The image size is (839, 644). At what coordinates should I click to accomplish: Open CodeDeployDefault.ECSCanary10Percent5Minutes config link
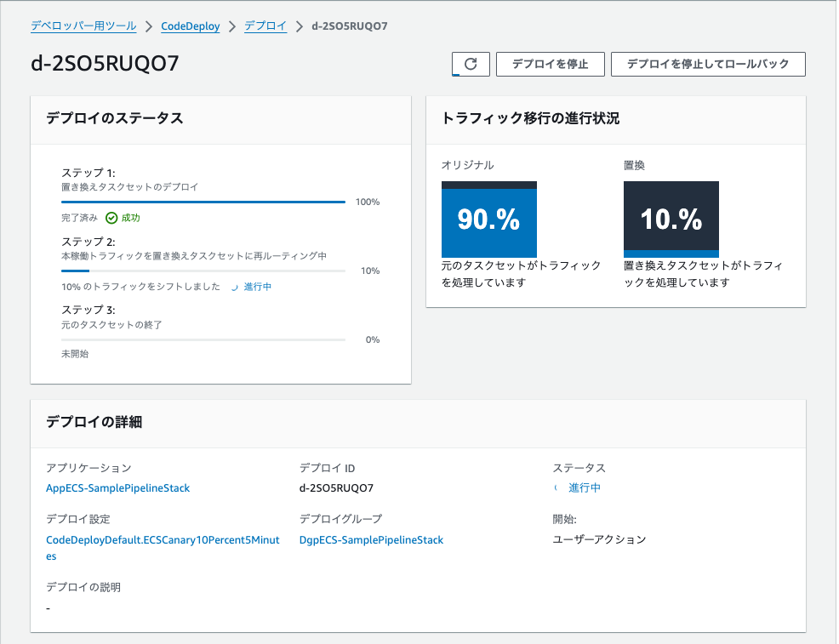(163, 548)
